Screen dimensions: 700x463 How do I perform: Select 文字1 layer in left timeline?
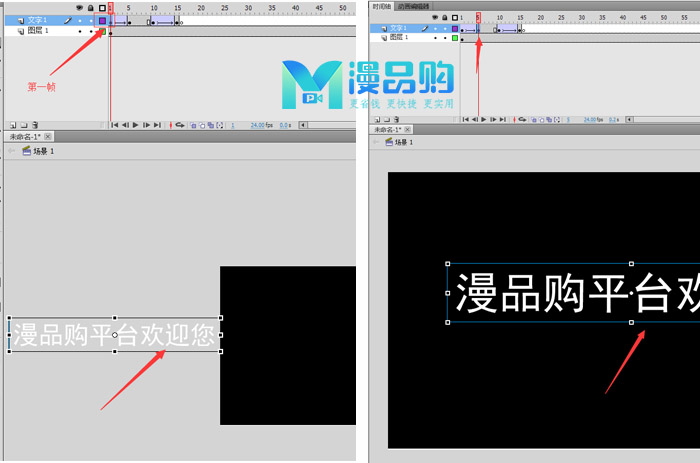tap(37, 20)
